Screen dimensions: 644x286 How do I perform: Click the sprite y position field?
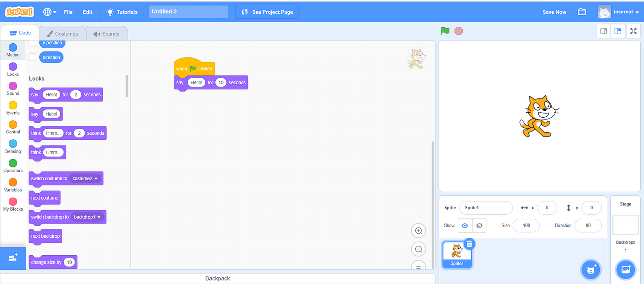[592, 208]
